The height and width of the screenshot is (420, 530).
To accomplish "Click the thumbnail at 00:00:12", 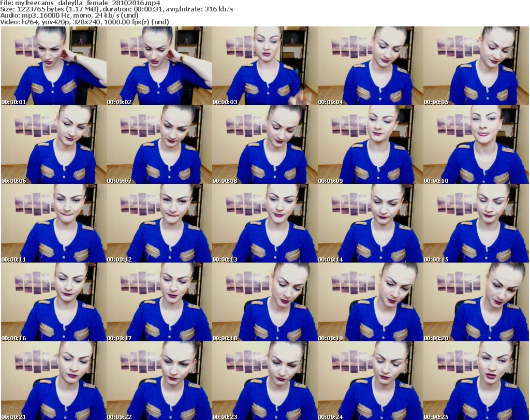I will (159, 223).
